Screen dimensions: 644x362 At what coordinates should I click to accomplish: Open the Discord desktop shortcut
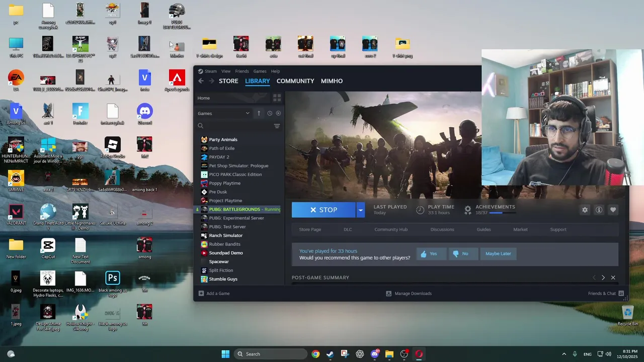[x=145, y=114]
